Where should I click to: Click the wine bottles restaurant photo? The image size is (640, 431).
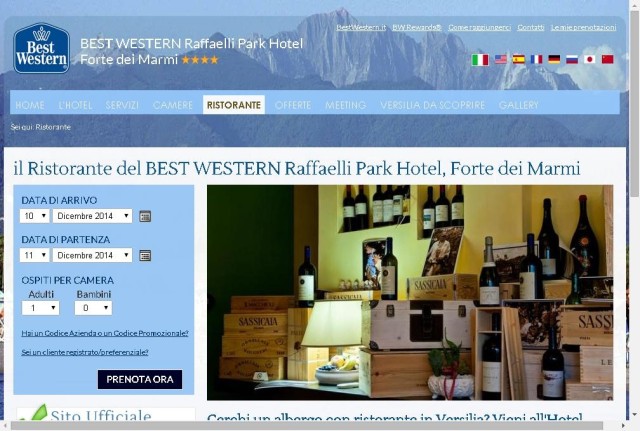(x=410, y=292)
